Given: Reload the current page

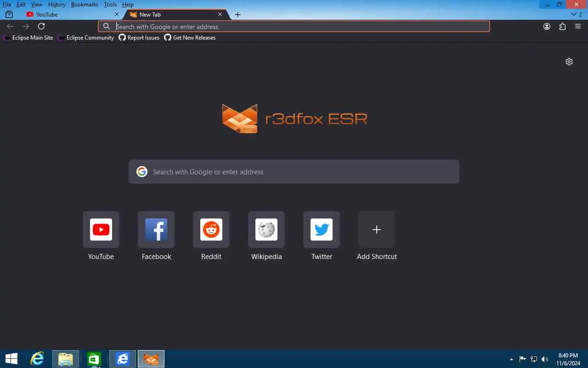Looking at the screenshot, I should click(x=41, y=26).
